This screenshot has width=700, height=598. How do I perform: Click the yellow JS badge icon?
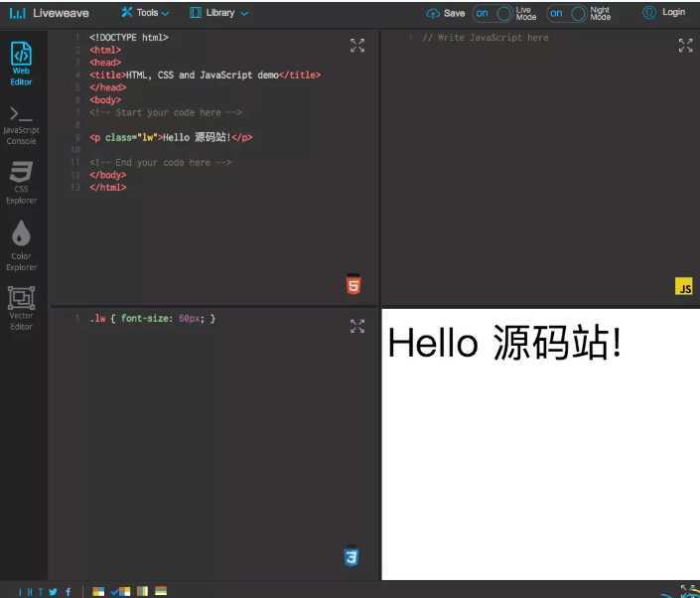[x=684, y=286]
